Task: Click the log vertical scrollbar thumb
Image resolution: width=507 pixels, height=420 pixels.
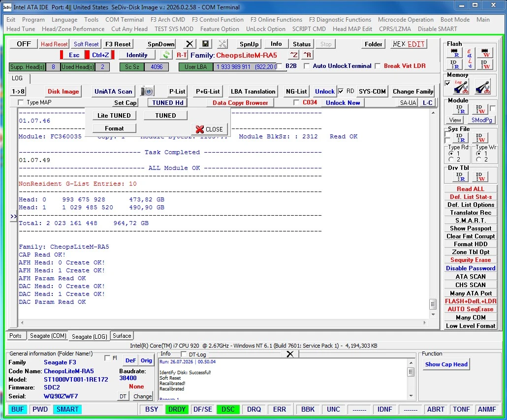Action: click(433, 304)
